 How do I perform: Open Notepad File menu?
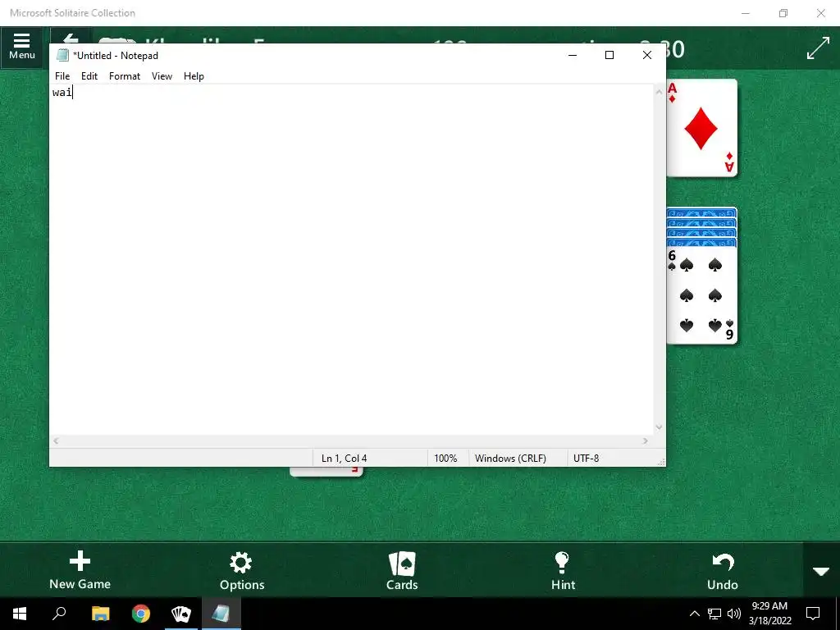[x=62, y=76]
